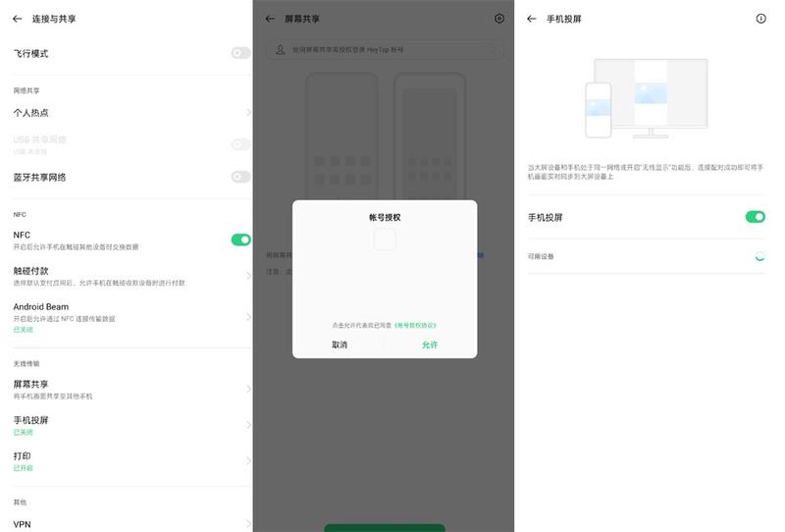Screen dimensions: 785x532
Task: Open Android Beam chevron arrow
Action: pyautogui.click(x=248, y=317)
